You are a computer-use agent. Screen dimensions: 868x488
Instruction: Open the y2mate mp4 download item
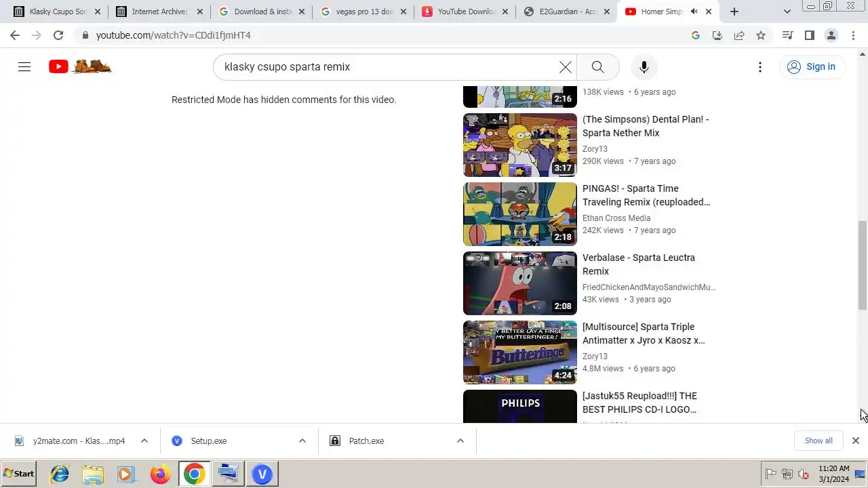tap(71, 441)
